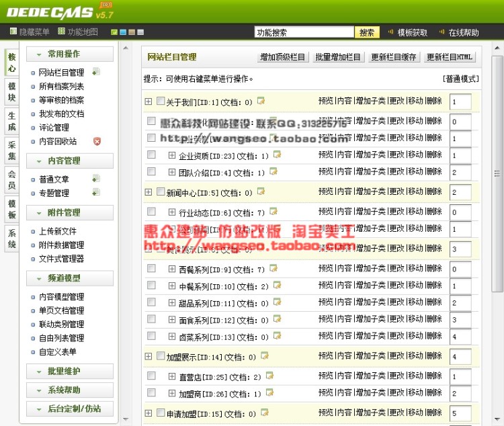The height and width of the screenshot is (426, 504).
Task: Click the 更新栏目HTML button
Action: point(450,57)
